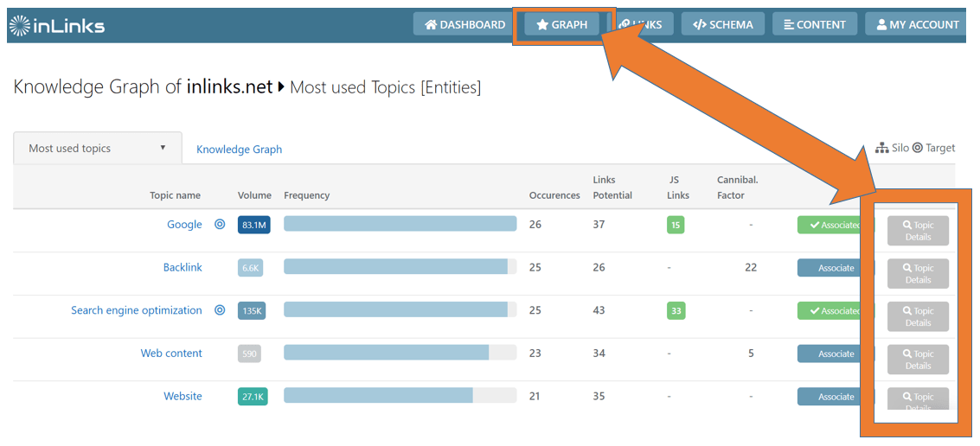Click Cannibal. Factor value 22 for Backlink
This screenshot has height=446, width=980.
[752, 267]
